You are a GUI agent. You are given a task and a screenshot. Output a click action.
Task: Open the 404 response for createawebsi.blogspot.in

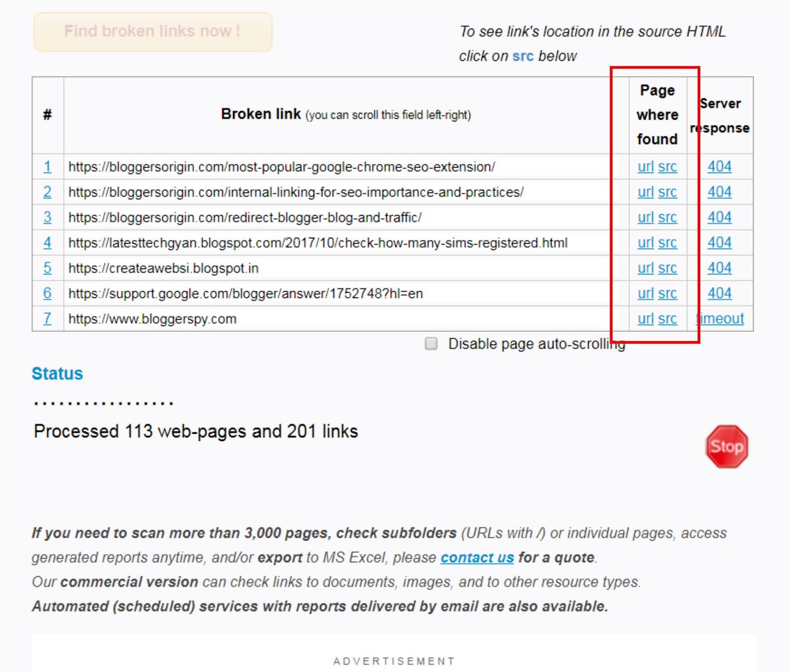(719, 268)
